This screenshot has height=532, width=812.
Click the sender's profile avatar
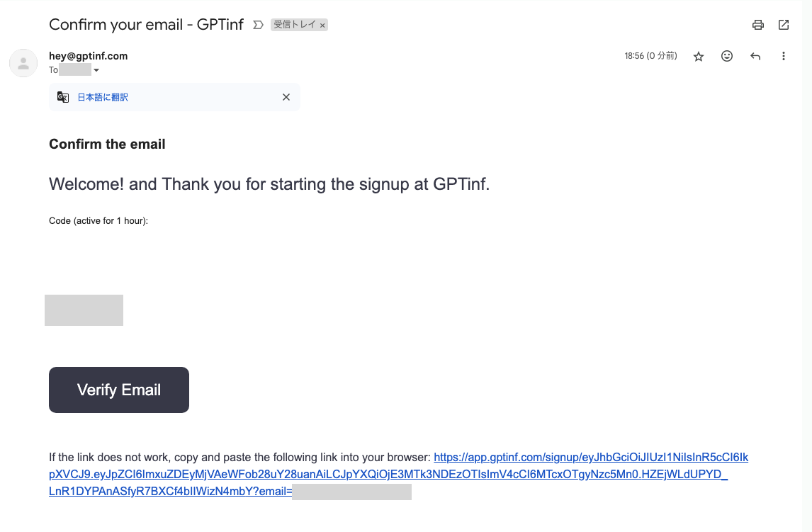23,63
